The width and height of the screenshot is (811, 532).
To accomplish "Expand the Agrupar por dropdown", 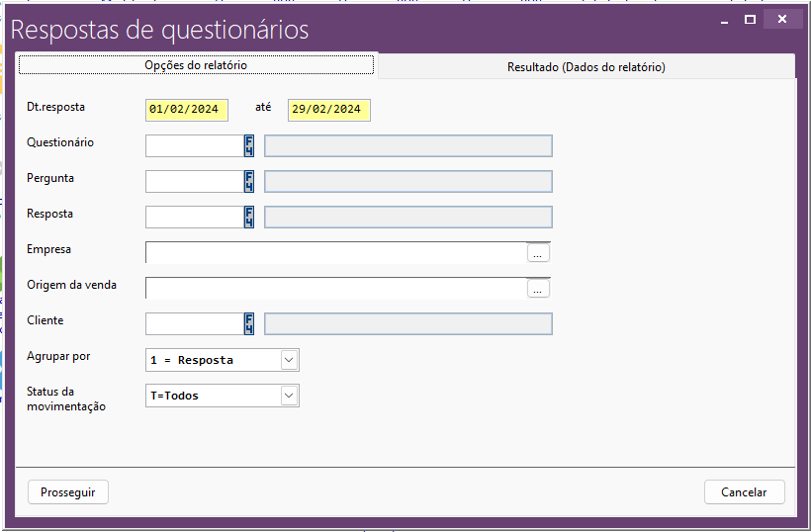I will click(x=289, y=360).
